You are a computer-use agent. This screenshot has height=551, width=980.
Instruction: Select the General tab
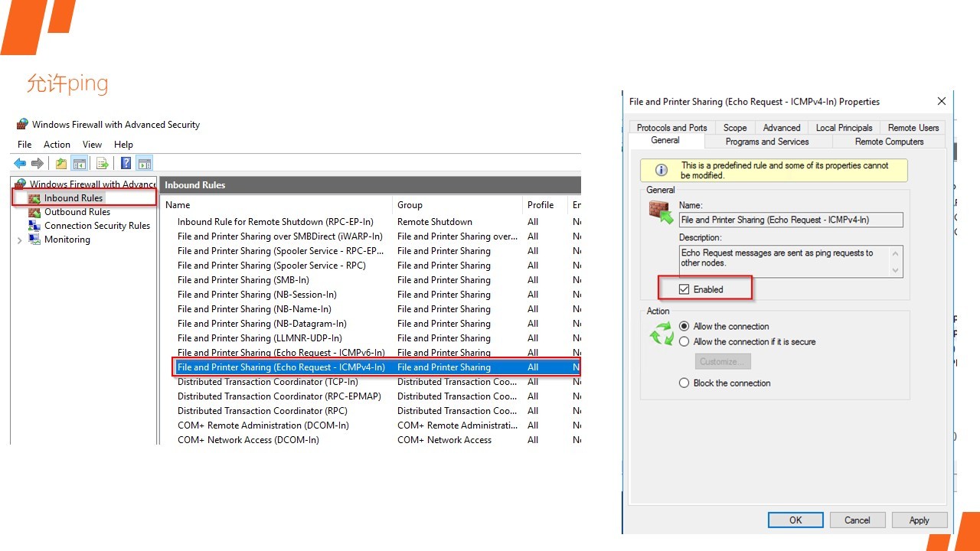tap(665, 140)
